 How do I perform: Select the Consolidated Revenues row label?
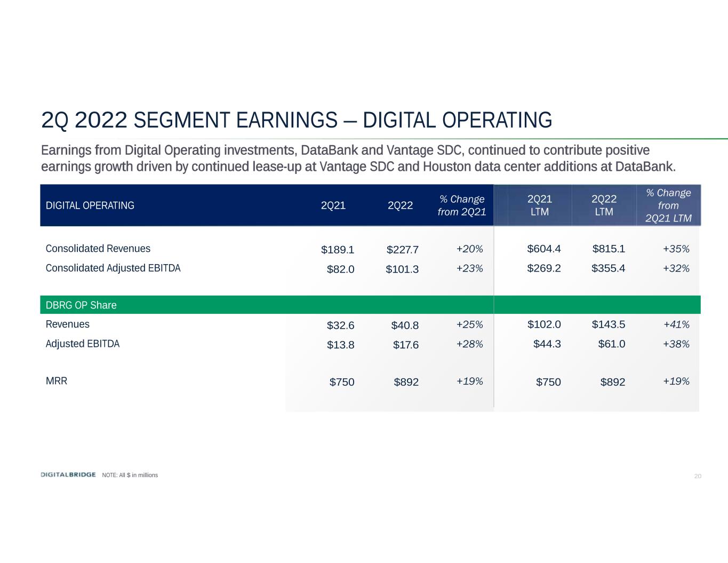click(98, 249)
